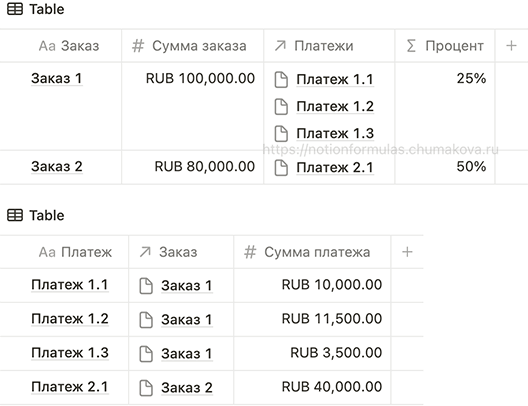
Task: Click the page icon beside Платеж 1.1 relation
Action: tap(281, 79)
